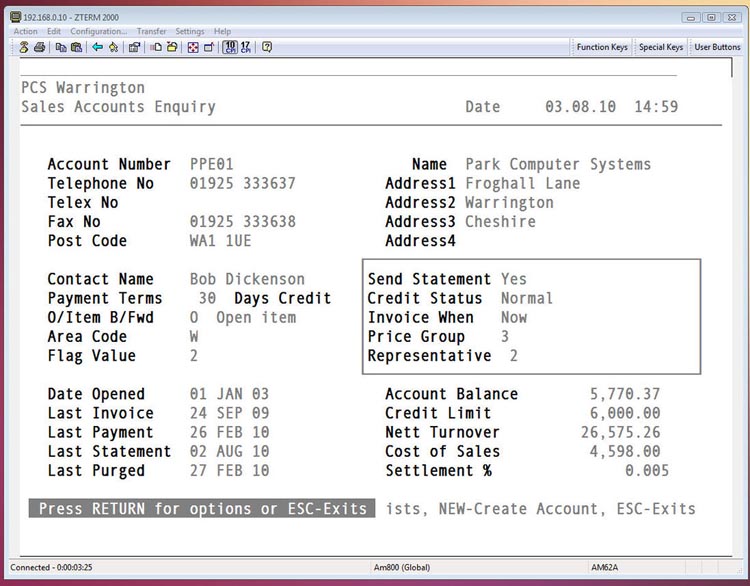Click the settlement percentage 0.005
The width and height of the screenshot is (750, 586).
[x=647, y=470]
